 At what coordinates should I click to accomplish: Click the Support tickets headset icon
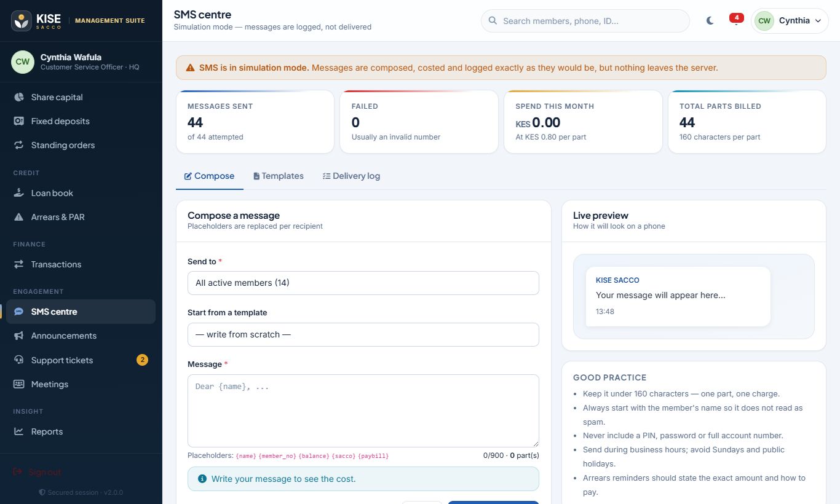pyautogui.click(x=18, y=360)
